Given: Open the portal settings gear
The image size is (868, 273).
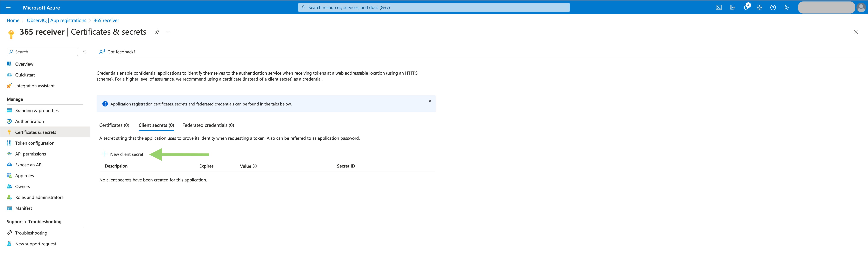Looking at the screenshot, I should pyautogui.click(x=759, y=7).
